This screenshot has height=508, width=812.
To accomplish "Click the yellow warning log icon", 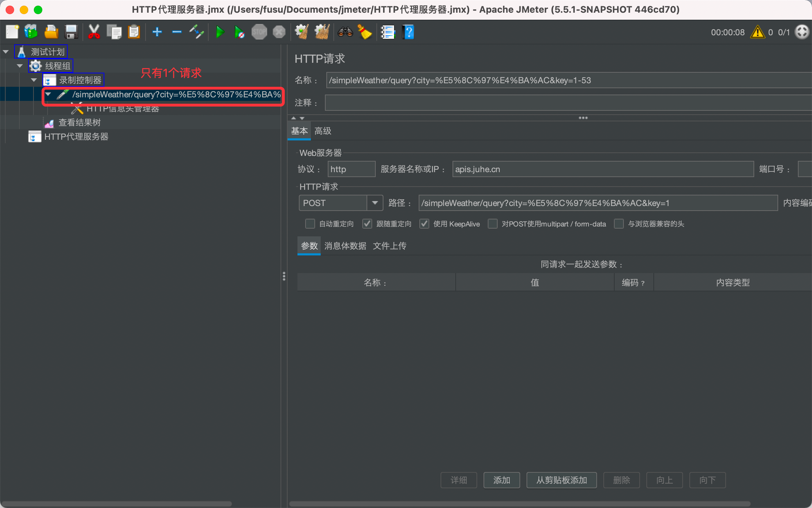I will tap(757, 32).
